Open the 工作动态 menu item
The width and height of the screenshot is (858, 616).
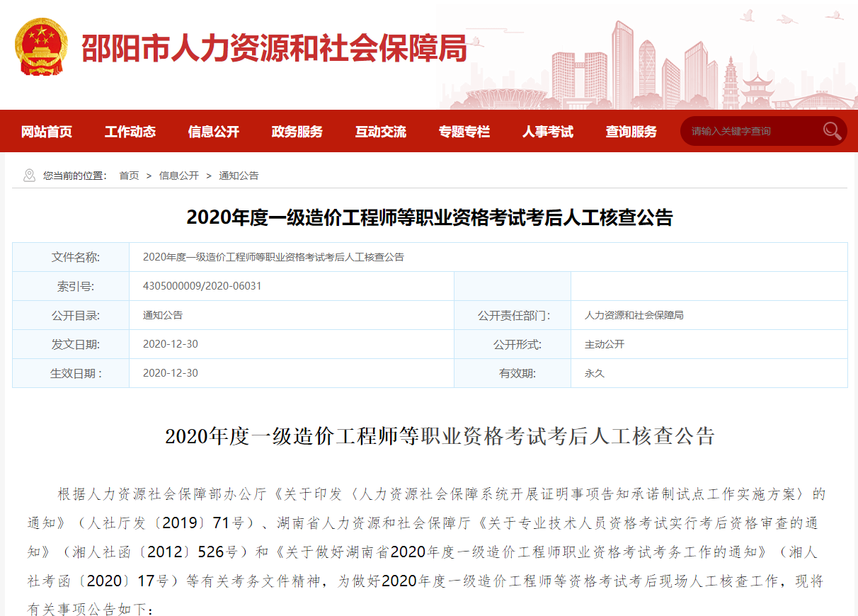pos(130,132)
